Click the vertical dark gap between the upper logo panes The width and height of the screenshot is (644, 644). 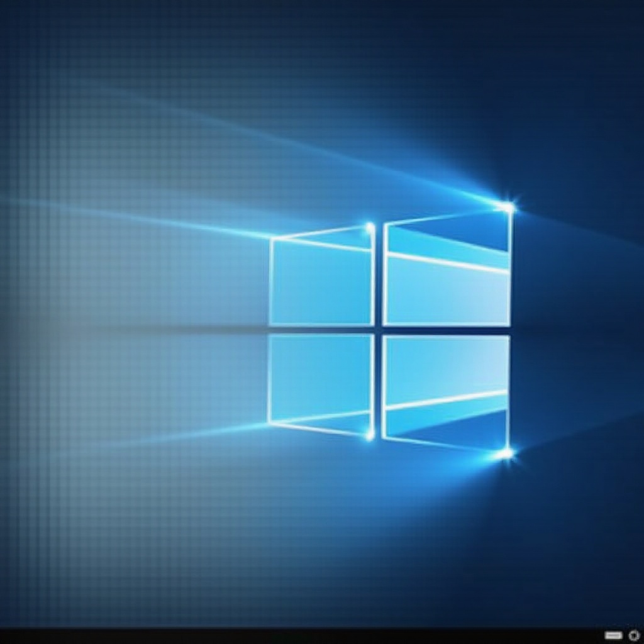point(379,277)
